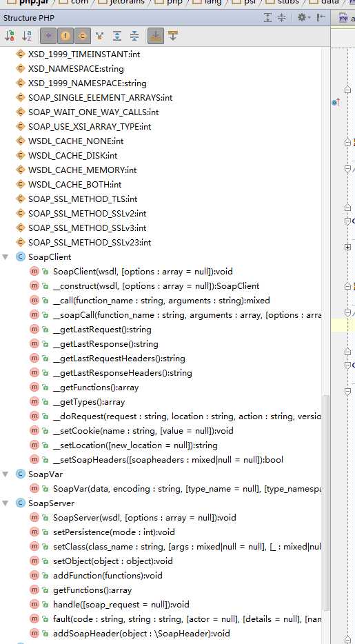Select WSDL_CACHE_MEMORY:int constant
Image resolution: width=355 pixels, height=644 pixels.
[83, 170]
